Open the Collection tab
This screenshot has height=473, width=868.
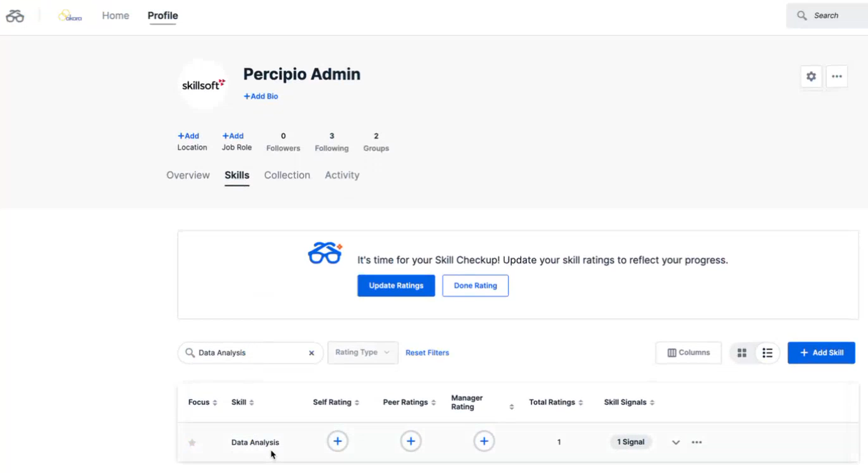point(287,175)
